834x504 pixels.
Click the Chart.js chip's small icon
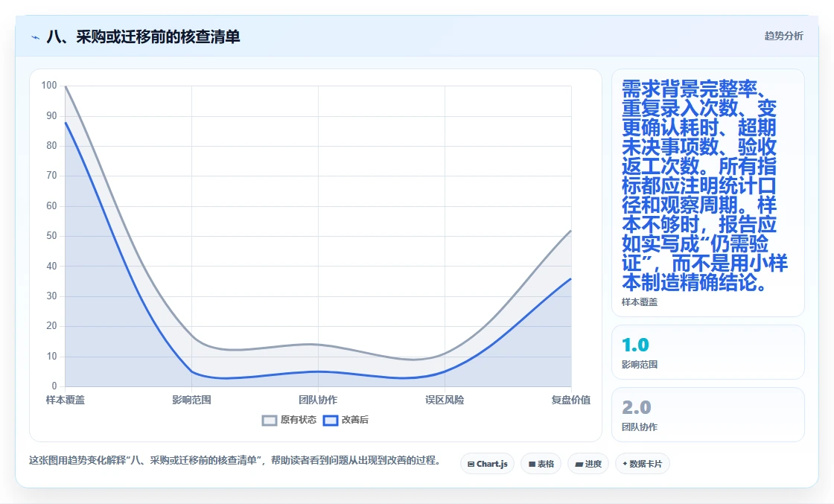[471, 464]
